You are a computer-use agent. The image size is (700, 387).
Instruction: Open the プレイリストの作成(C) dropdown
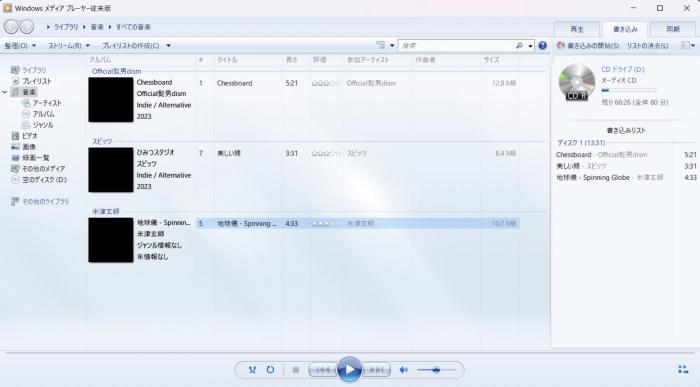[136, 46]
